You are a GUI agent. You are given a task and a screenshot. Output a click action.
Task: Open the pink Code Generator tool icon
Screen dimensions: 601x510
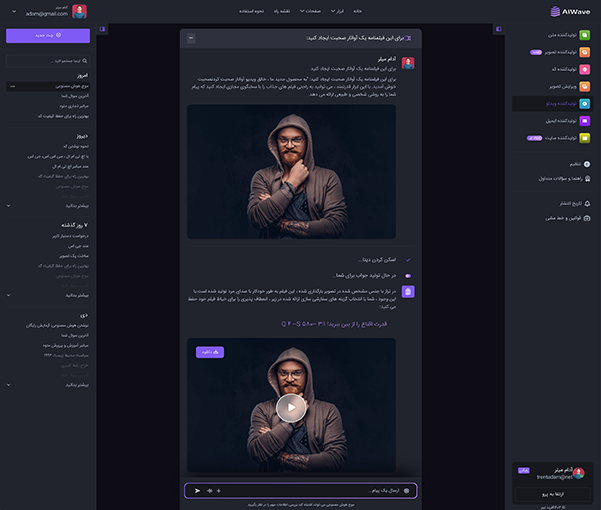point(585,69)
